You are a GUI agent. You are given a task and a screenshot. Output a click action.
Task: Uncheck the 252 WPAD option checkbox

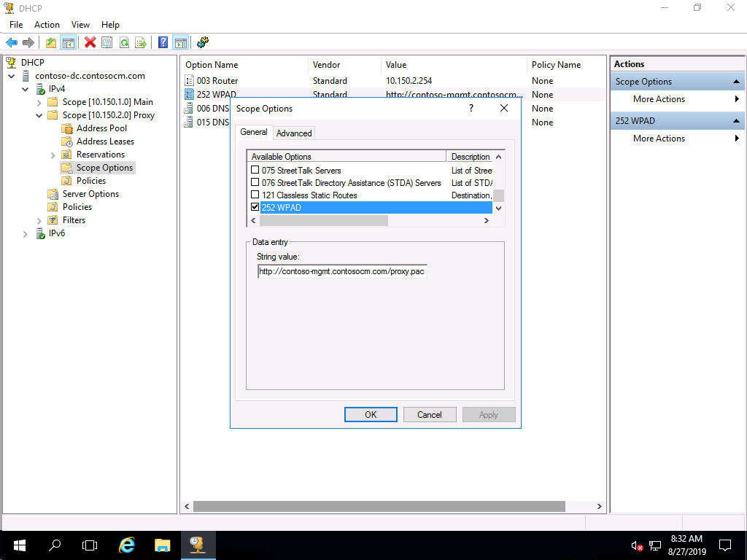tap(255, 208)
